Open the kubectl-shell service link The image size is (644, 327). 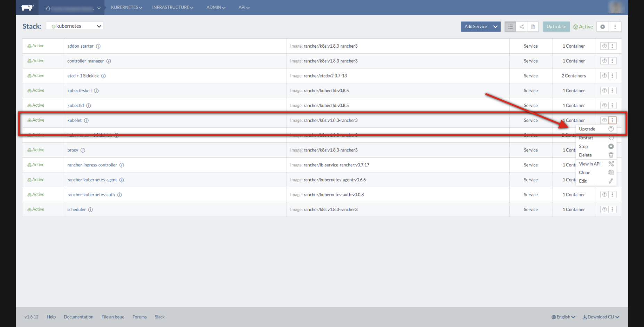tap(79, 90)
